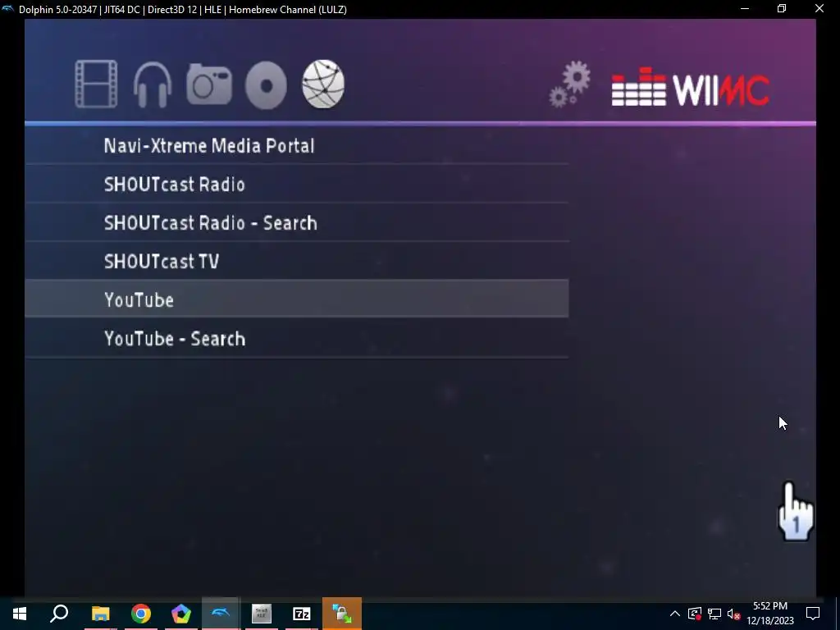The image size is (840, 630).
Task: Open Windows taskbar search
Action: (x=59, y=614)
